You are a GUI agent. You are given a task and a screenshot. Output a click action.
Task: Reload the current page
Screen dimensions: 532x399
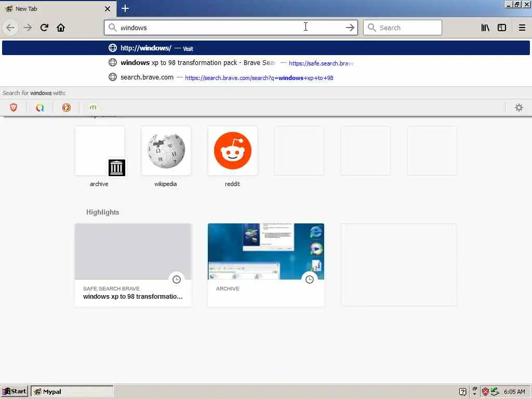[x=44, y=28]
